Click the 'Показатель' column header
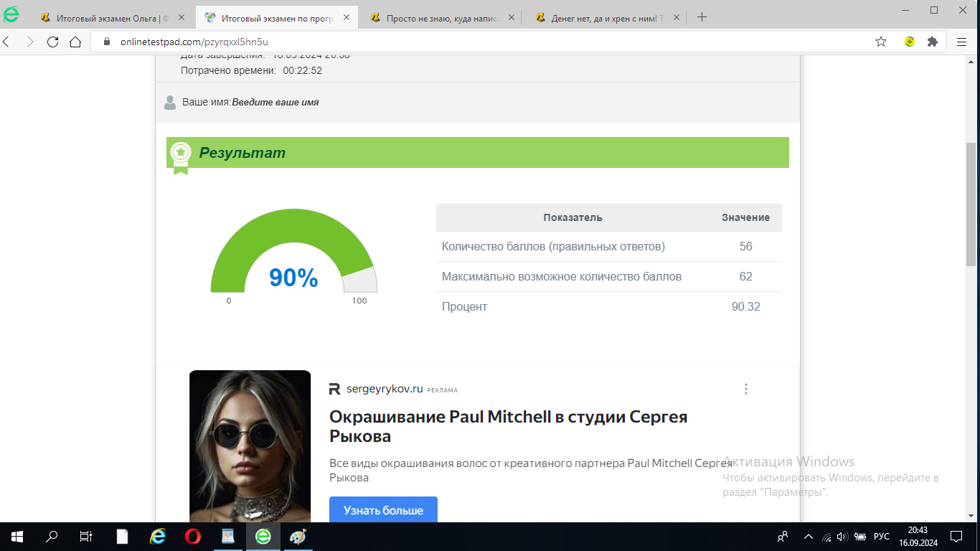The image size is (980, 551). (573, 217)
